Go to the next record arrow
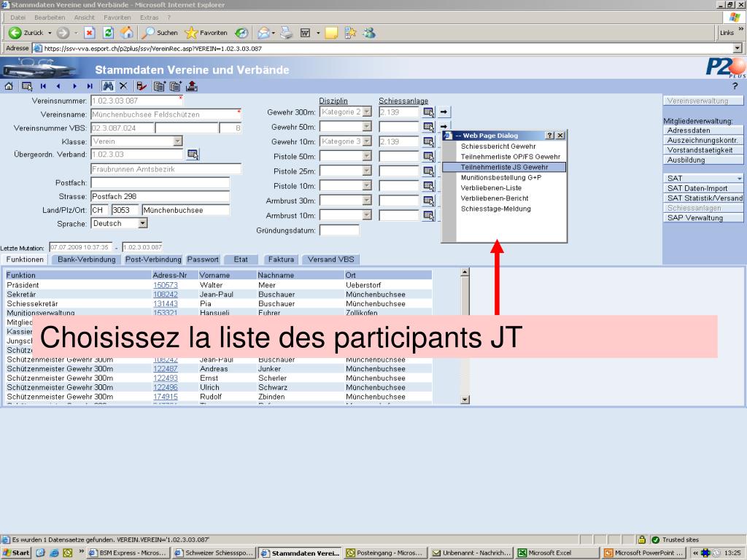This screenshot has height=560, width=747. [x=74, y=86]
